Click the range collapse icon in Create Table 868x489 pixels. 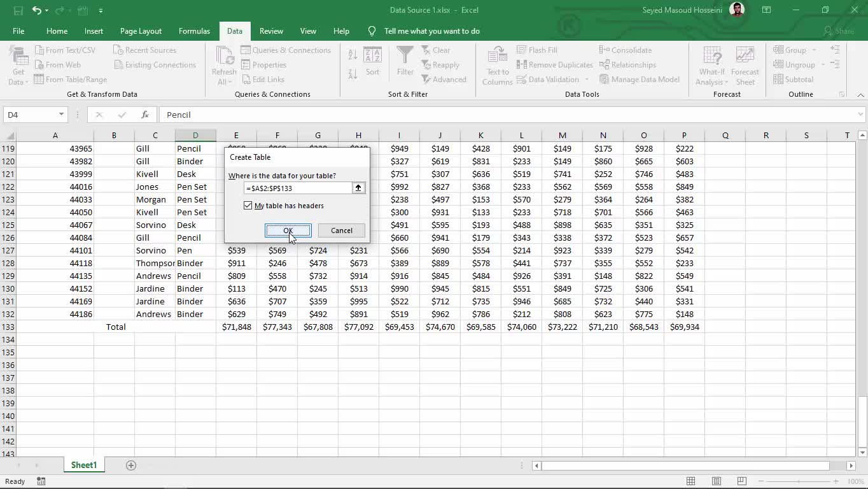(x=358, y=188)
